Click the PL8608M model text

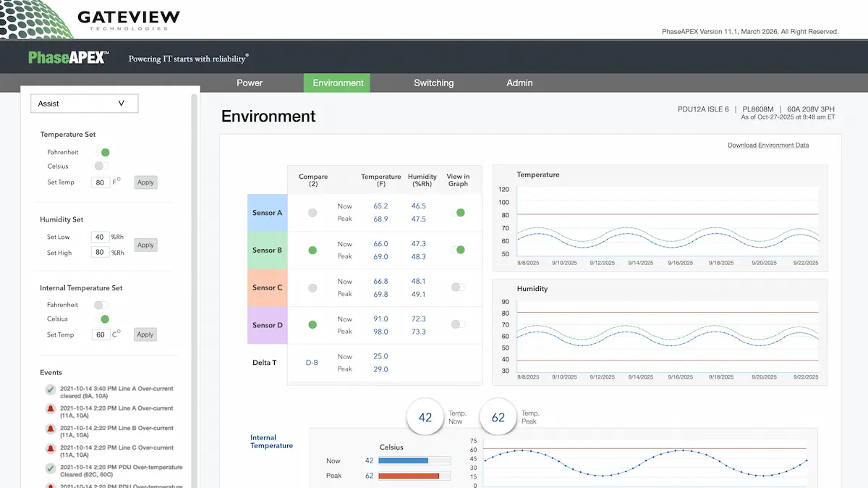758,109
